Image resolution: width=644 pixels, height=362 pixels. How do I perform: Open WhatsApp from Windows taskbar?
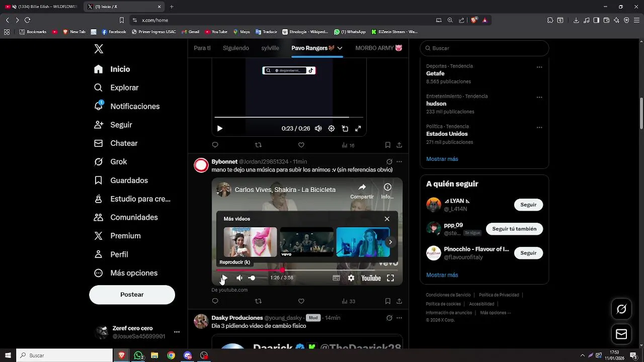click(x=138, y=355)
